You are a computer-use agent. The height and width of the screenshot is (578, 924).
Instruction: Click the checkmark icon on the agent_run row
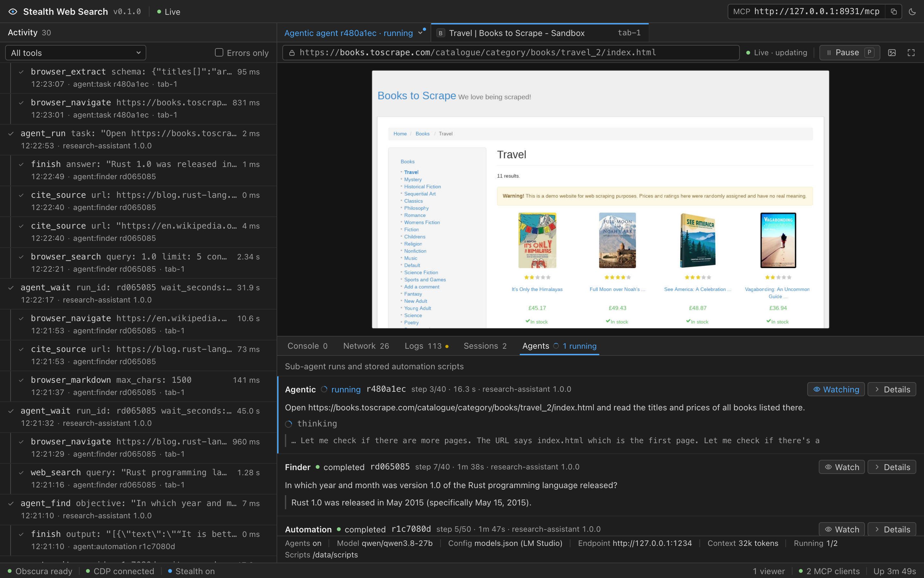(11, 133)
